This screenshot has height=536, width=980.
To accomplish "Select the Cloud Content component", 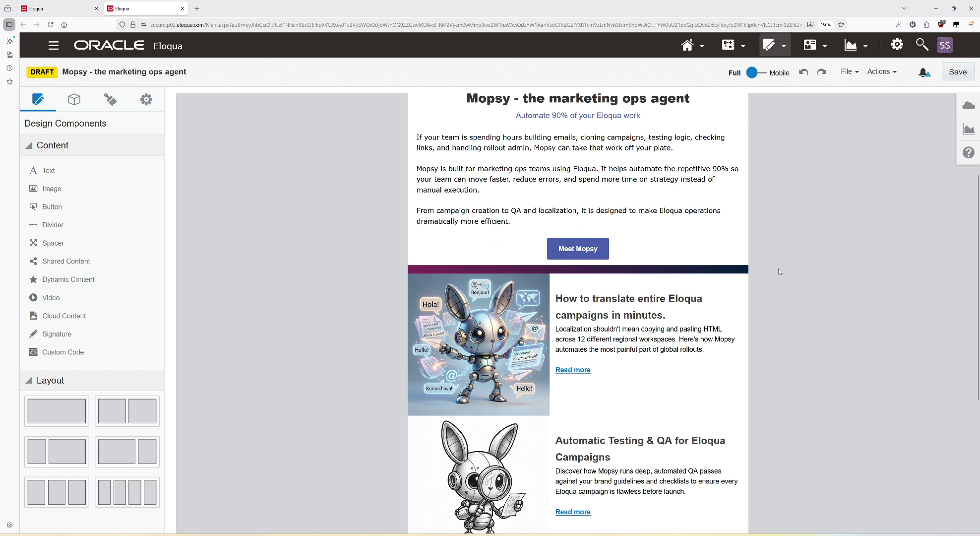I will pyautogui.click(x=58, y=316).
